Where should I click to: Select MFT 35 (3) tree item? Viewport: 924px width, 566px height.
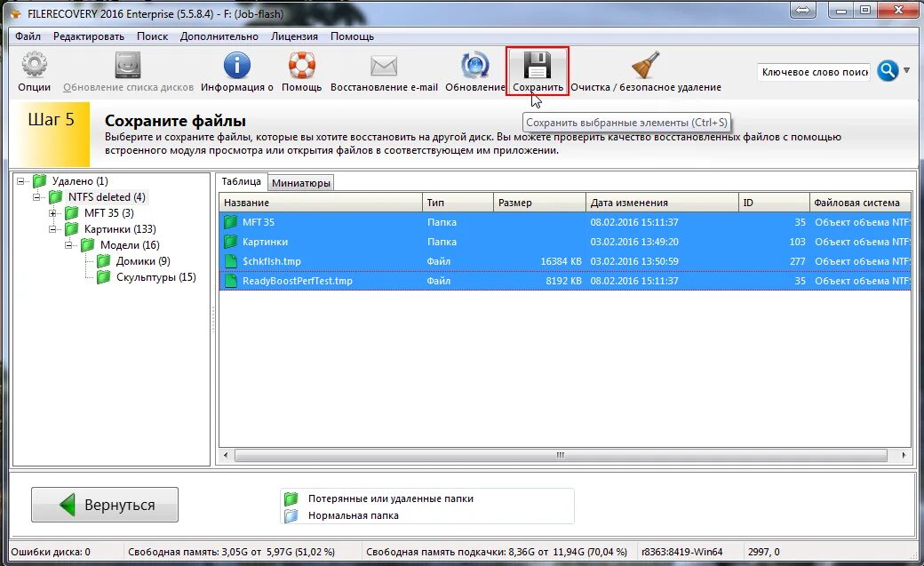(x=108, y=213)
